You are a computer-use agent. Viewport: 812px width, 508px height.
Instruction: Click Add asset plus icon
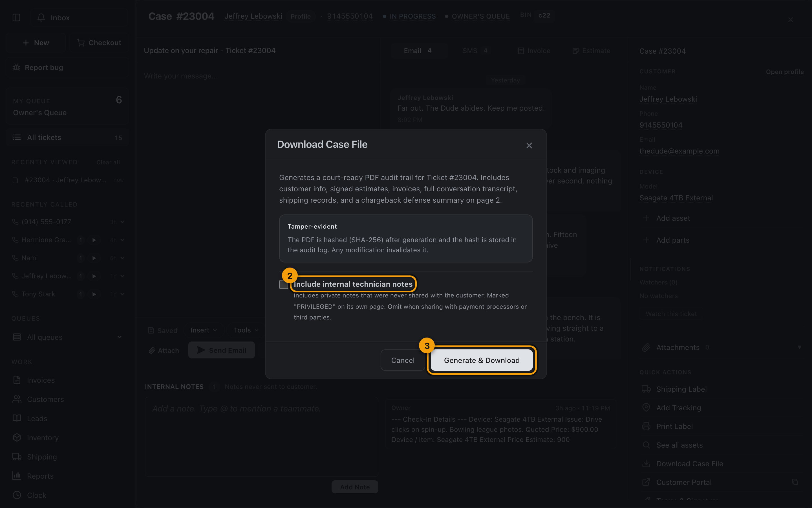(646, 218)
